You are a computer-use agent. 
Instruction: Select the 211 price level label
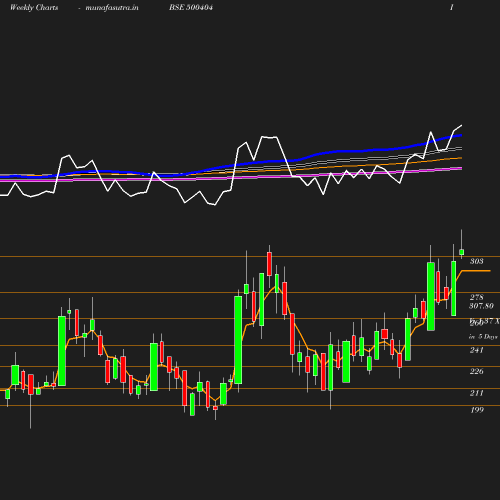pyautogui.click(x=476, y=393)
